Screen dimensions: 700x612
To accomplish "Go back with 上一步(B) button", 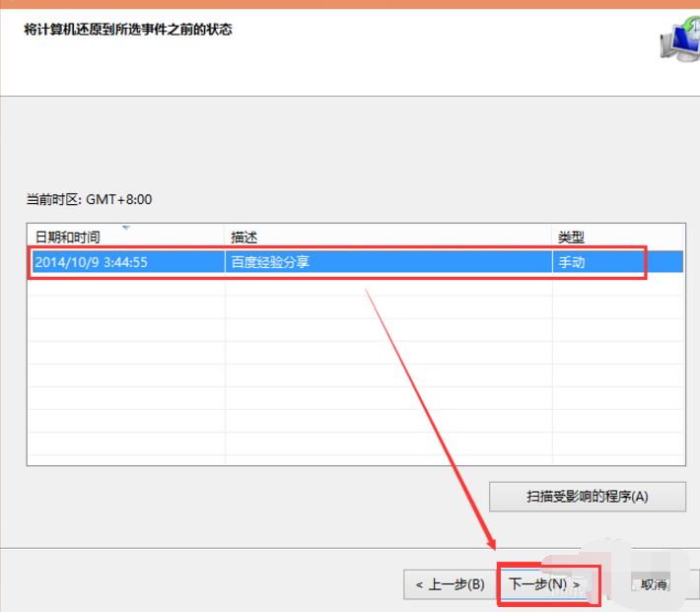I will pyautogui.click(x=449, y=583).
